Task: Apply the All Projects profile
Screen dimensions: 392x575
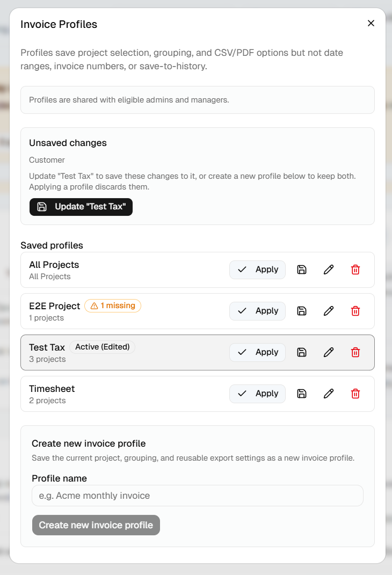Action: click(x=257, y=270)
